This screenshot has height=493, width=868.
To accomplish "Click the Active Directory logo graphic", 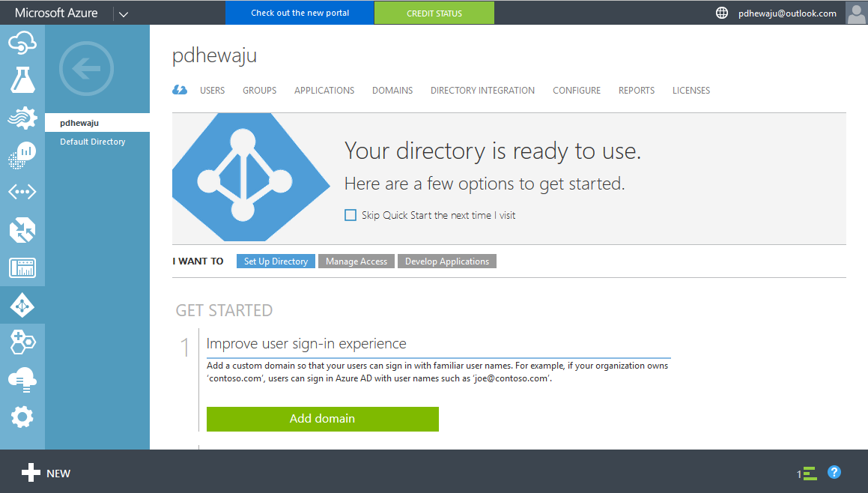I will [x=252, y=178].
